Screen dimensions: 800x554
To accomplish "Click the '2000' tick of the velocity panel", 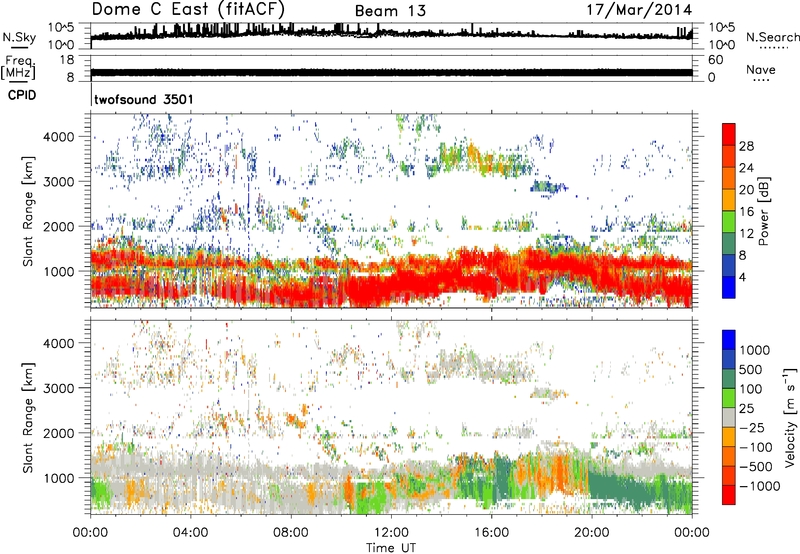I will coord(59,433).
